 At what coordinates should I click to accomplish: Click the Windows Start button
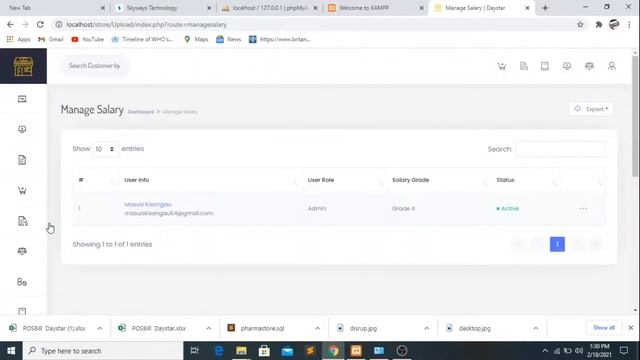click(x=11, y=351)
